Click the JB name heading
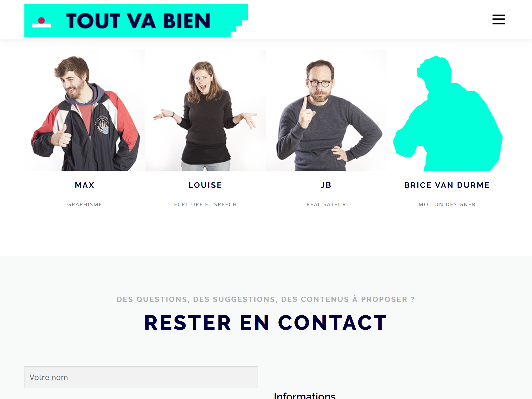 (x=326, y=185)
